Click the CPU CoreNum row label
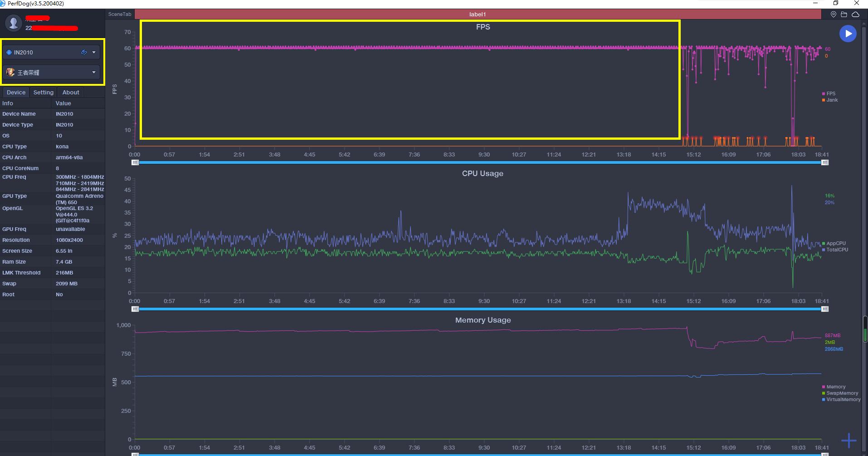The image size is (868, 456). [20, 168]
